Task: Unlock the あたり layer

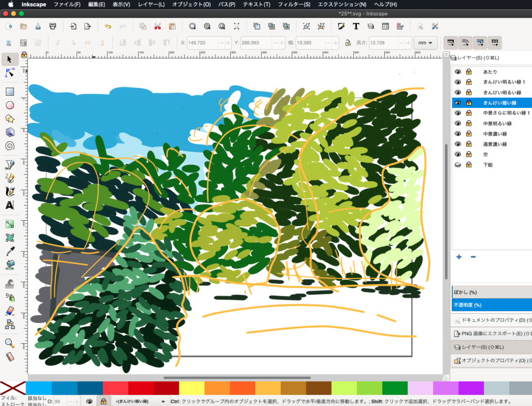Action: 469,72
